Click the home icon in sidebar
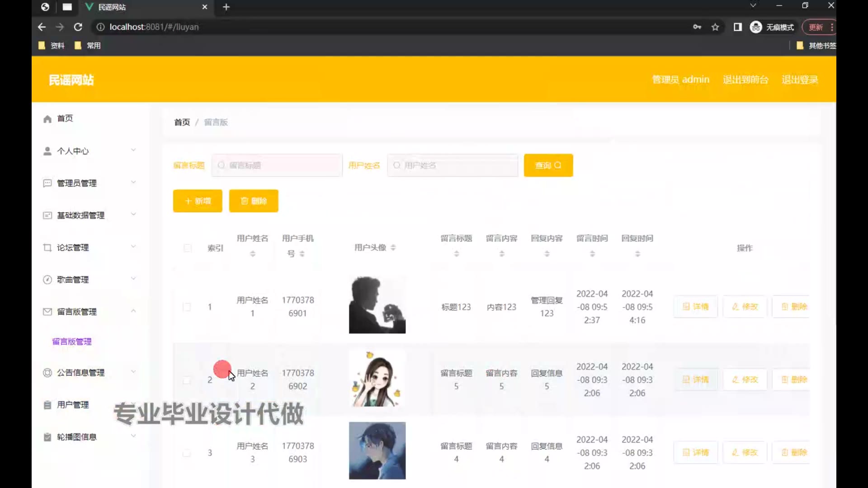This screenshot has height=488, width=868. click(x=47, y=119)
